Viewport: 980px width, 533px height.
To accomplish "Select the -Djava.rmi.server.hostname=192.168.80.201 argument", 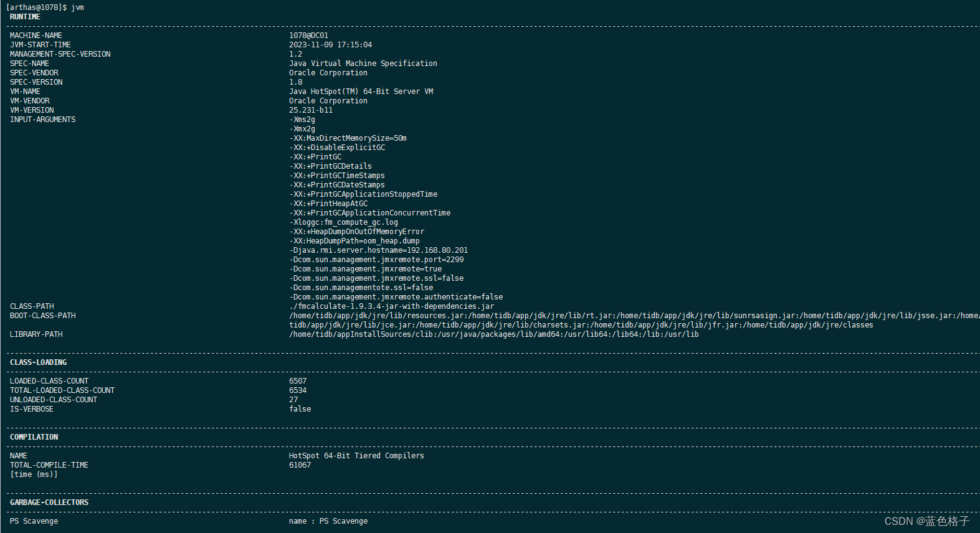I will click(378, 250).
